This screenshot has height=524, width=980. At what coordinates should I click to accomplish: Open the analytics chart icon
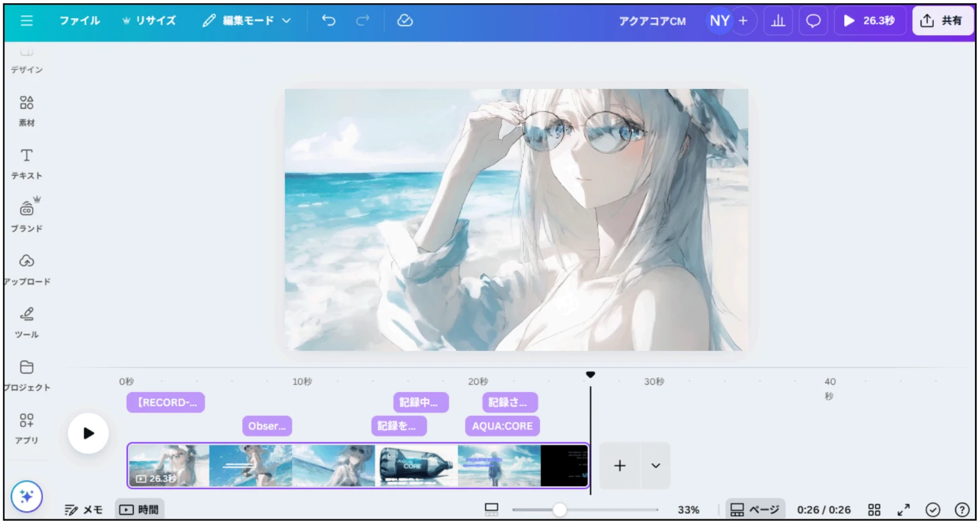[x=778, y=20]
